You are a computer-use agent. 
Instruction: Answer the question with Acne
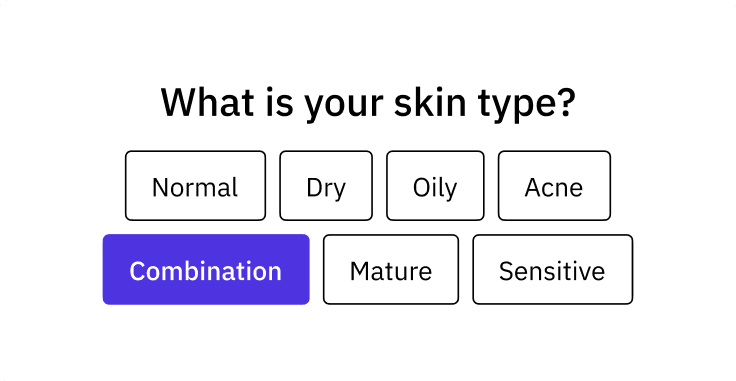[x=554, y=186]
